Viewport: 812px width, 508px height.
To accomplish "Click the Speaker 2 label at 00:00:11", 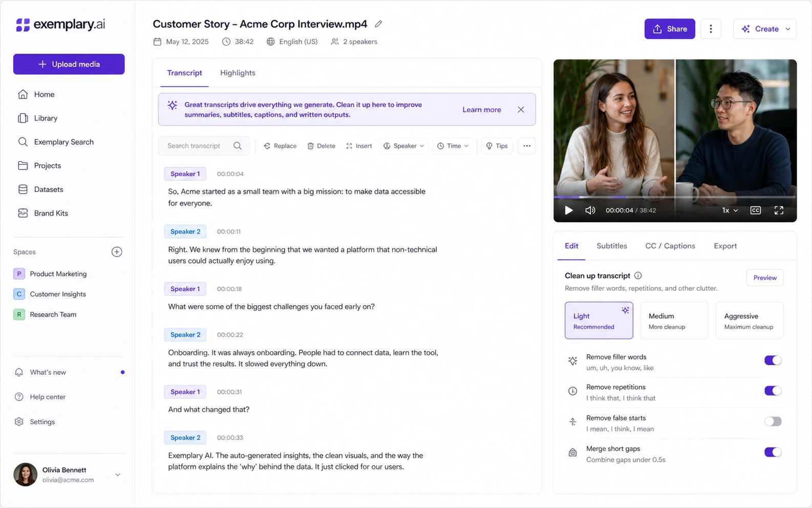I will point(185,231).
